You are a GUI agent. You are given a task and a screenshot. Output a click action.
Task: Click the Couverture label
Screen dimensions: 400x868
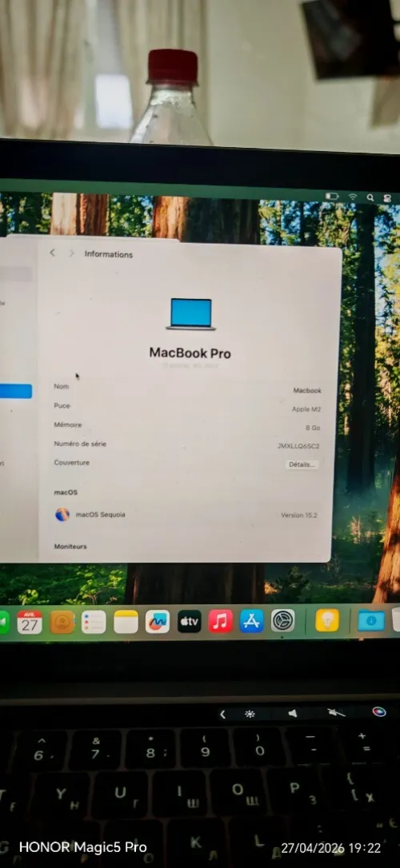tap(71, 462)
